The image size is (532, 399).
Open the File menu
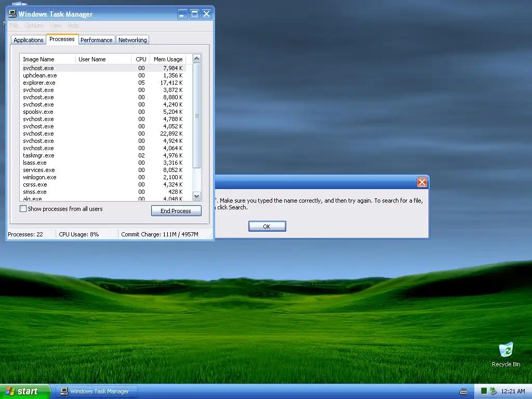(14, 25)
